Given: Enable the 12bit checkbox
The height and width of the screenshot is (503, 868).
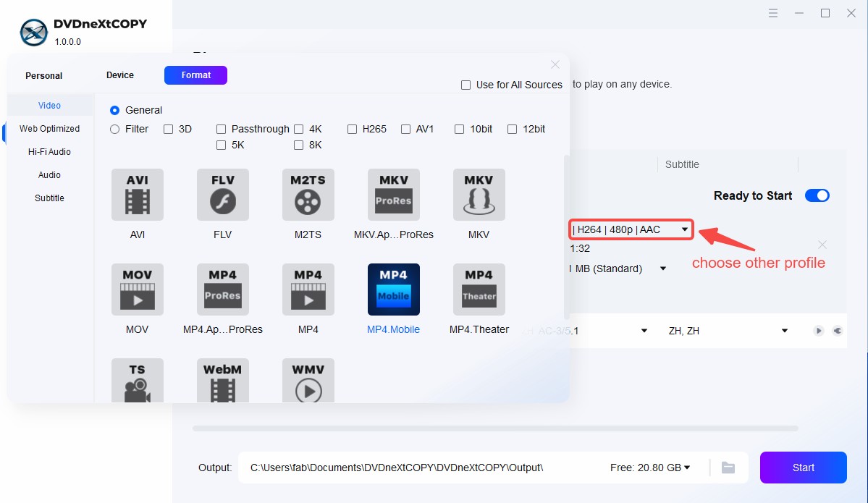Looking at the screenshot, I should click(512, 129).
